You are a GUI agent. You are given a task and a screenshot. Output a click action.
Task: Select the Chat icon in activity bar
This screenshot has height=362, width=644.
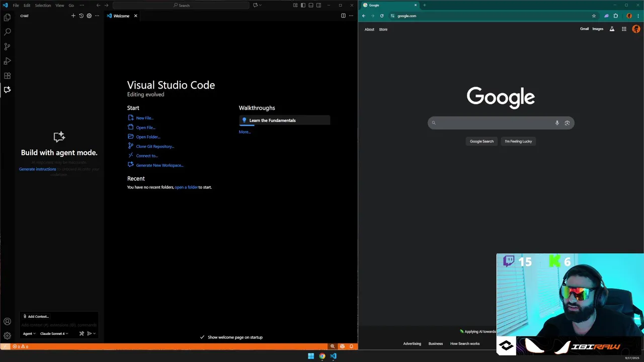[x=7, y=89]
